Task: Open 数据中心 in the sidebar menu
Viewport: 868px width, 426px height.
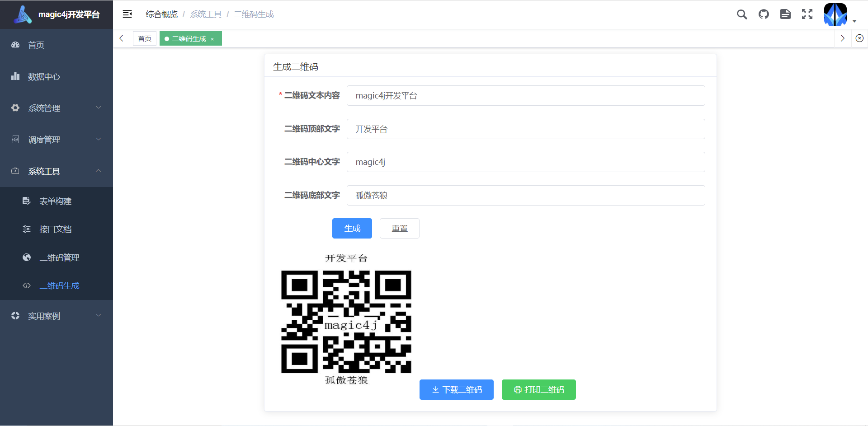Action: click(57, 76)
